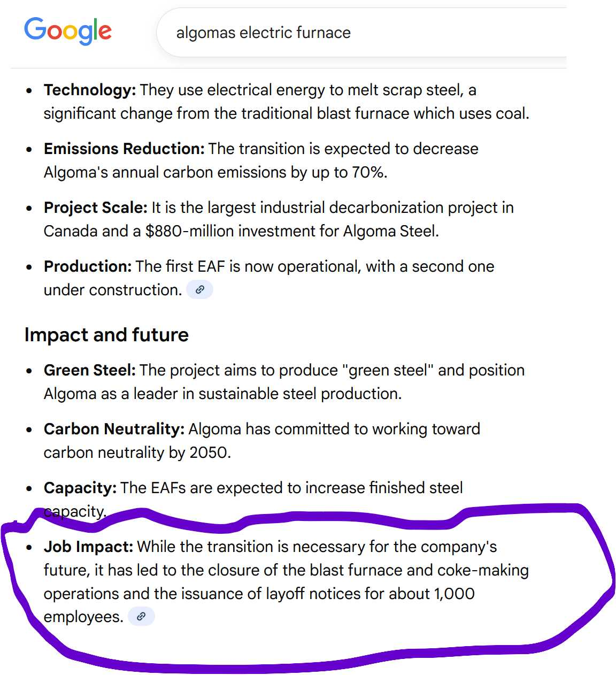Click the bold 'Production:' label

coord(88,266)
